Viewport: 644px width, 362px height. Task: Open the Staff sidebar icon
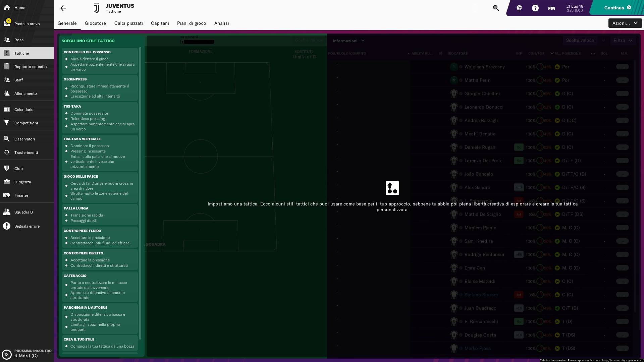click(x=7, y=80)
